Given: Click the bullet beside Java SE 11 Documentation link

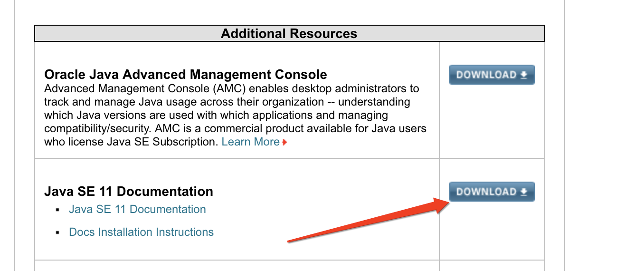Looking at the screenshot, I should [x=58, y=210].
